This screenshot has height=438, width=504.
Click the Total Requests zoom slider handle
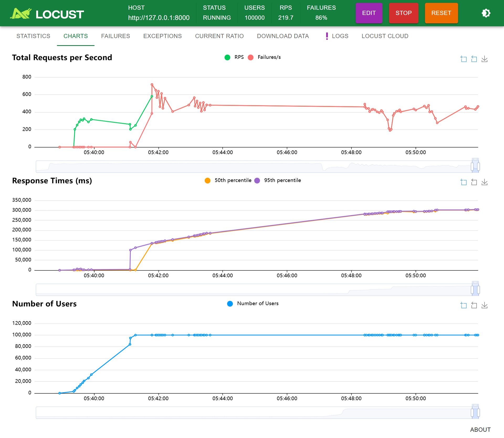coord(472,166)
